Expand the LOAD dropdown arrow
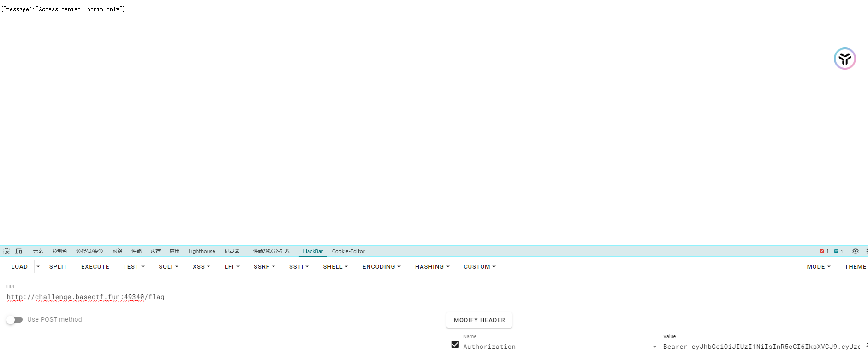The image size is (868, 353). click(38, 266)
